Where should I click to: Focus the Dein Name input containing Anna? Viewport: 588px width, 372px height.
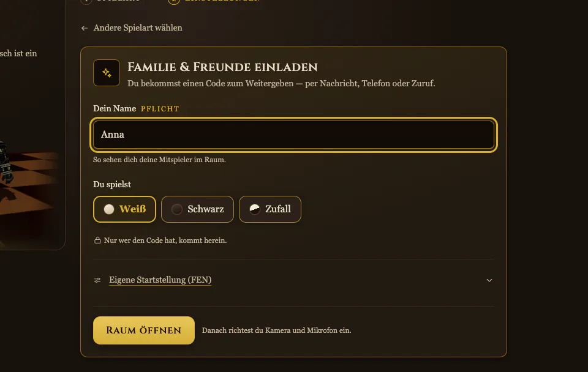(293, 135)
